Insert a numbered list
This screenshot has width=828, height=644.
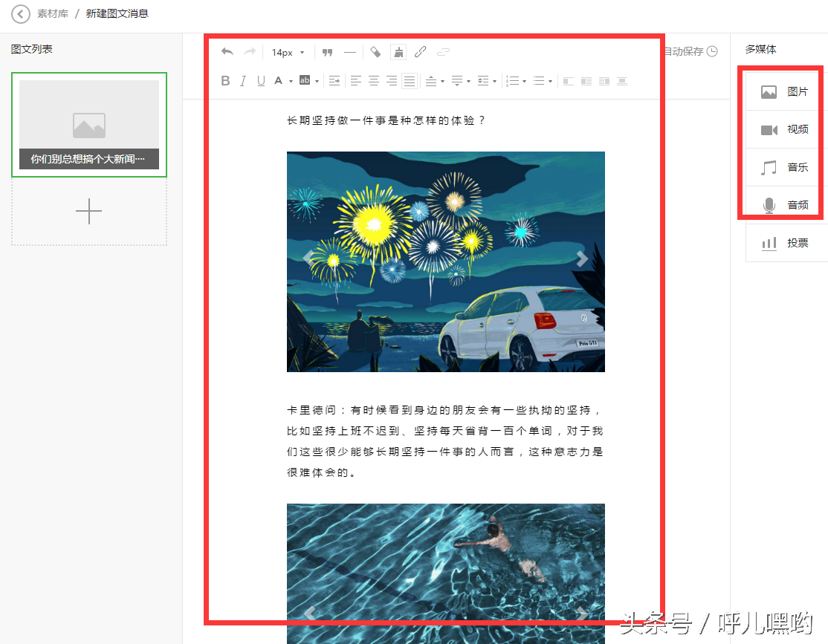(x=513, y=81)
